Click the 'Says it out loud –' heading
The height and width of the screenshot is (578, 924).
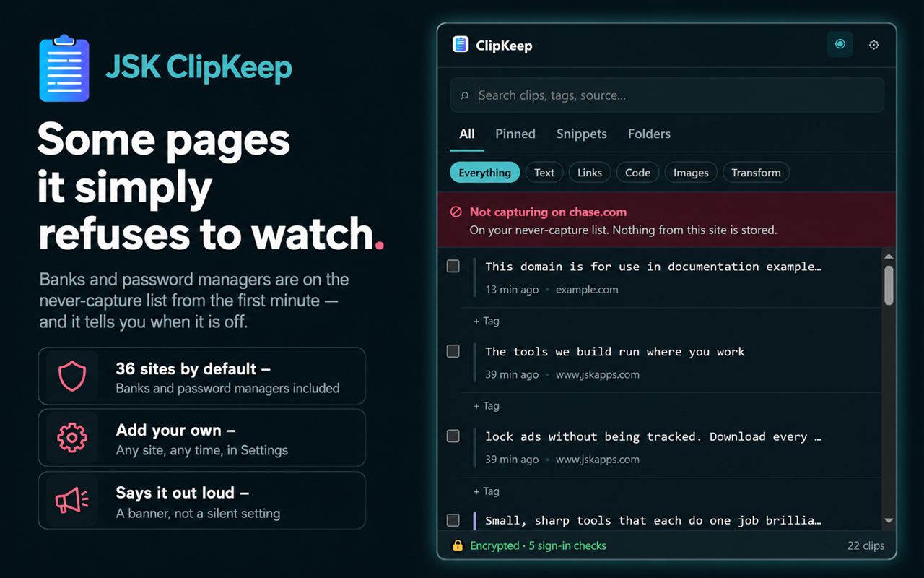tap(183, 493)
